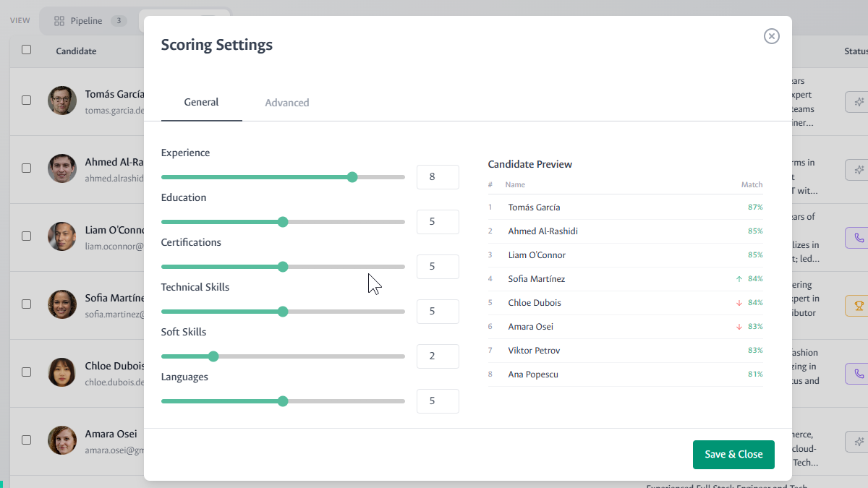Click the phone status icon in Chloe Dubois's row
This screenshot has width=868, height=488.
pos(859,374)
